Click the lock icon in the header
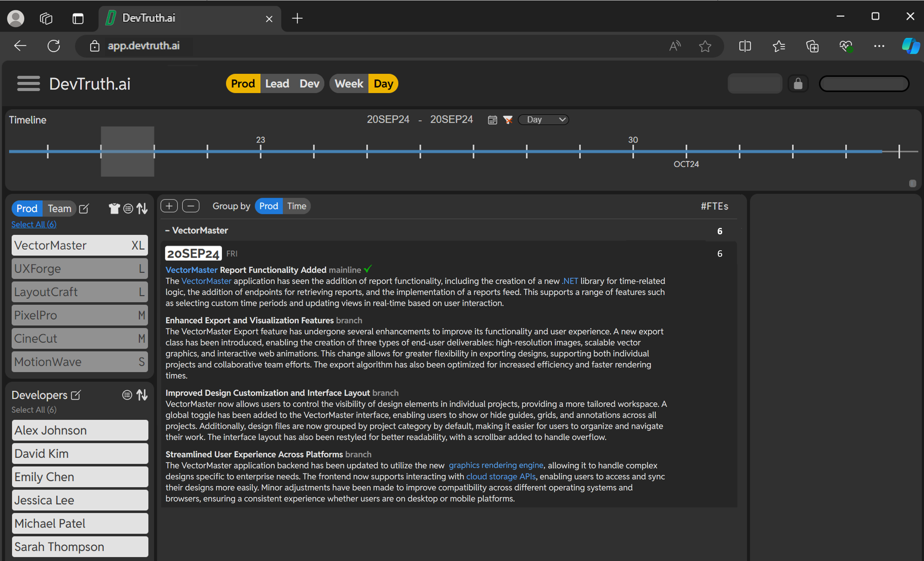This screenshot has width=924, height=561. click(798, 84)
